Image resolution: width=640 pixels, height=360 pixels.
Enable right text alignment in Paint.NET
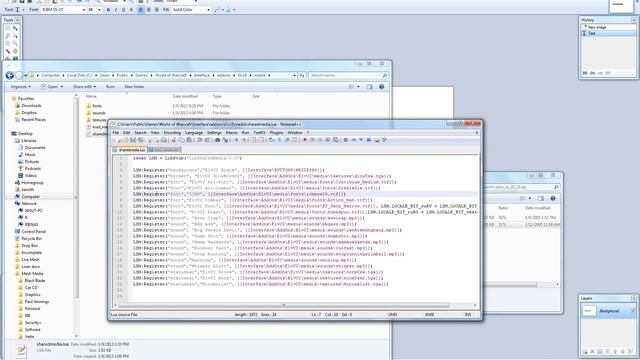pyautogui.click(x=156, y=9)
